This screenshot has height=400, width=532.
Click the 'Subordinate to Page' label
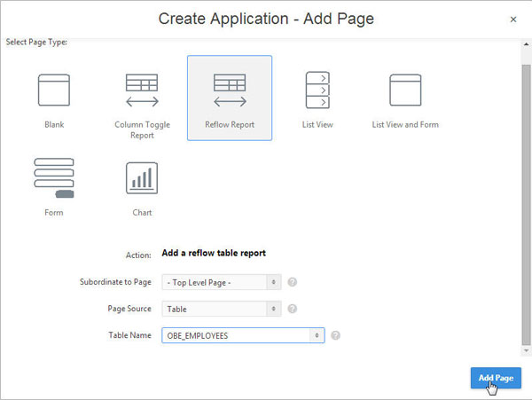point(115,282)
